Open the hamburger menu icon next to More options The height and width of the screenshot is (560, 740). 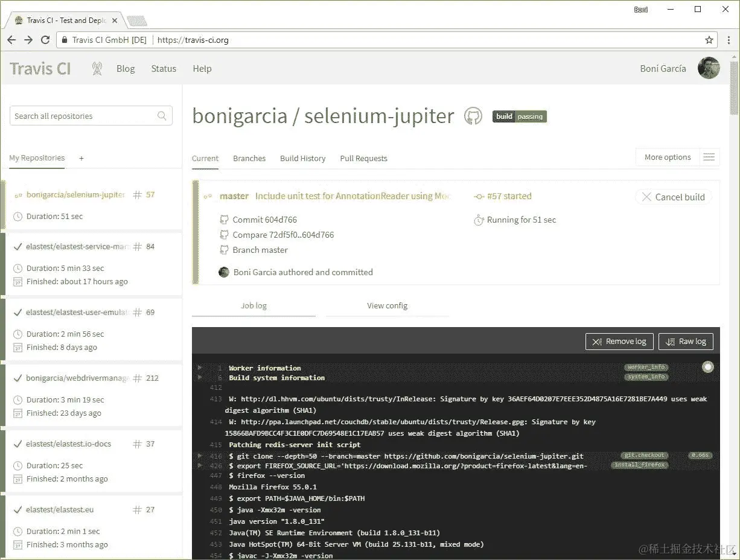click(x=709, y=157)
